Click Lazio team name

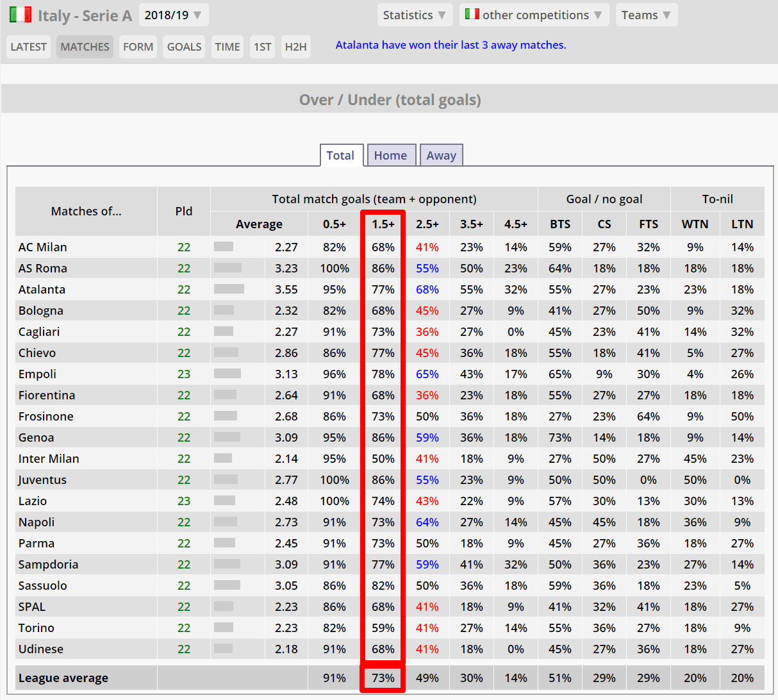32,501
